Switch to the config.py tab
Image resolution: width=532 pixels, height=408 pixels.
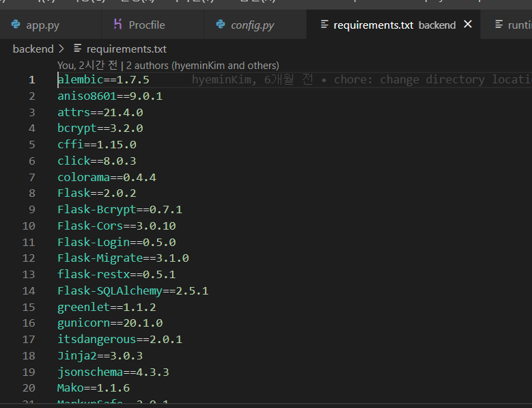click(255, 25)
